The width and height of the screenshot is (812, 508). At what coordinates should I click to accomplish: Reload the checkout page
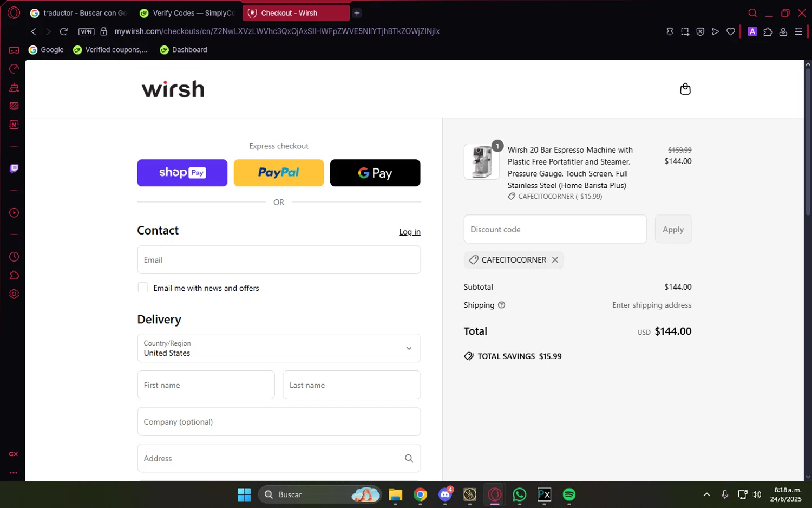click(x=64, y=31)
